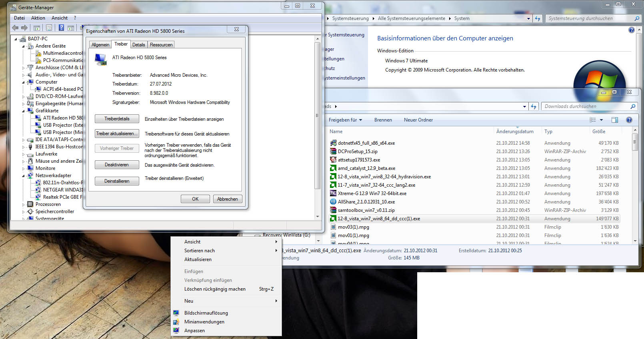Switch to the Allgemein tab
This screenshot has height=339, width=644.
tap(100, 45)
